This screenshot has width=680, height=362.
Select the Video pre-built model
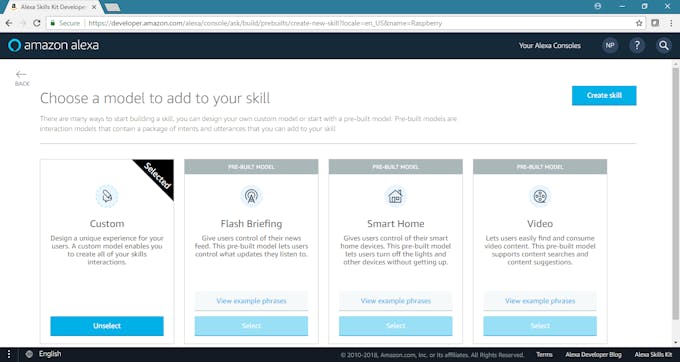tap(540, 326)
